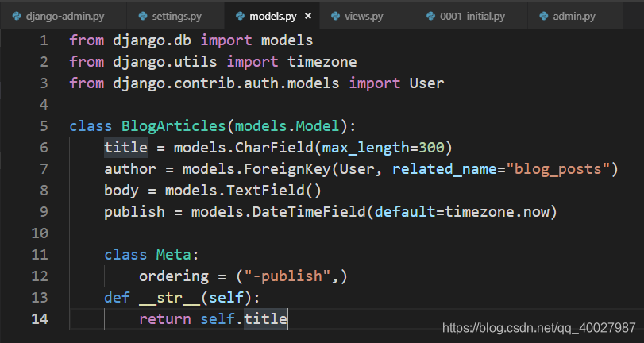The height and width of the screenshot is (343, 644).
Task: Click 'CharField' on line 6
Action: coord(274,148)
